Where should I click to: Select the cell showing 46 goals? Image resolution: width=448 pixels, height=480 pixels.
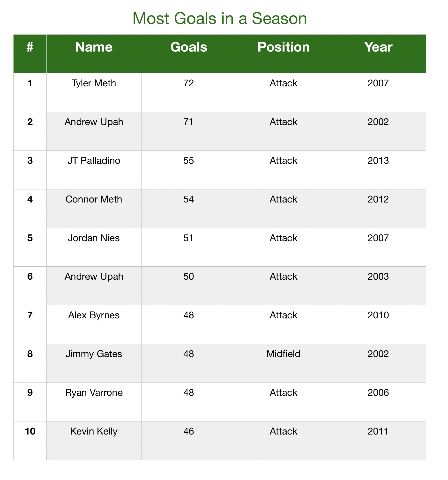[x=189, y=441]
